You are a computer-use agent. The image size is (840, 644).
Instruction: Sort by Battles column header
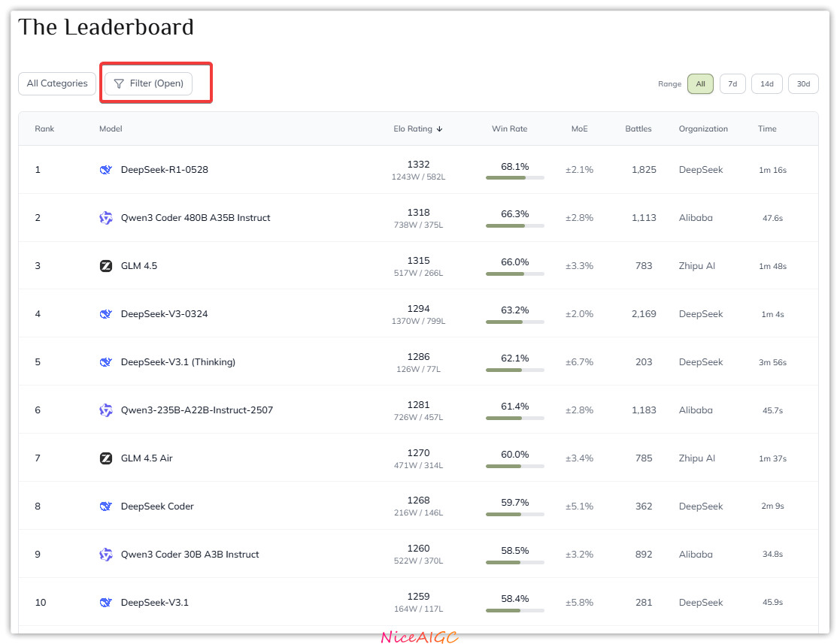click(x=638, y=129)
